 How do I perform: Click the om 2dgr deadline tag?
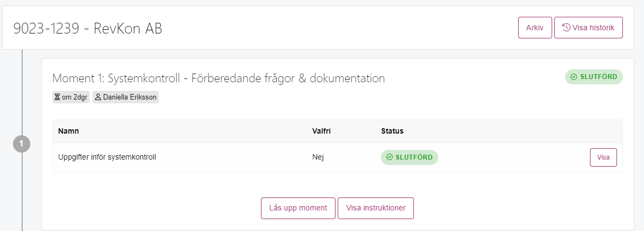[x=71, y=97]
